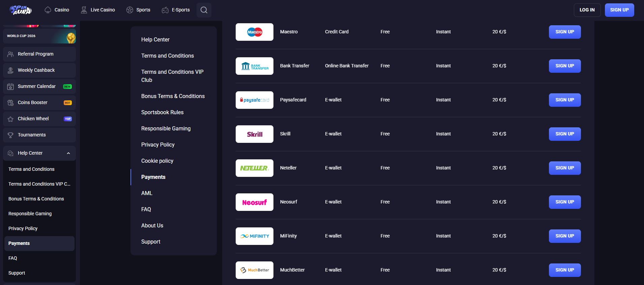The image size is (644, 285).
Task: Click the MuchBetter logo
Action: [x=255, y=270]
